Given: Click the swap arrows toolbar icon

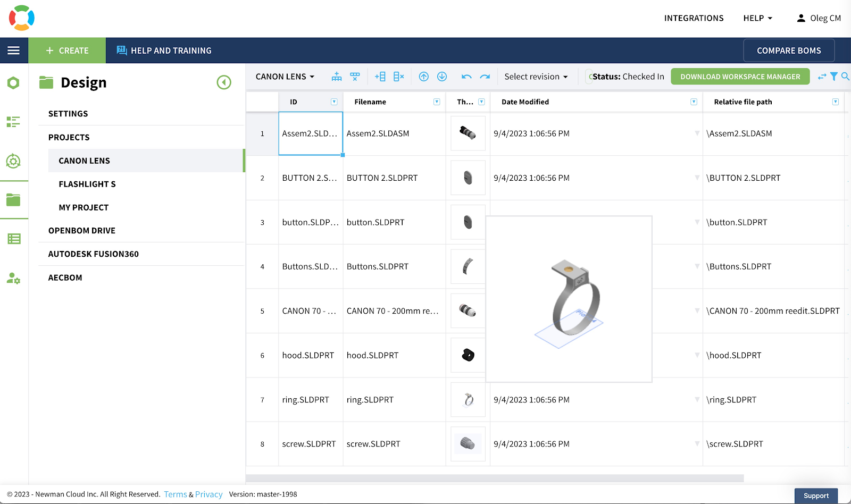Looking at the screenshot, I should (x=822, y=77).
